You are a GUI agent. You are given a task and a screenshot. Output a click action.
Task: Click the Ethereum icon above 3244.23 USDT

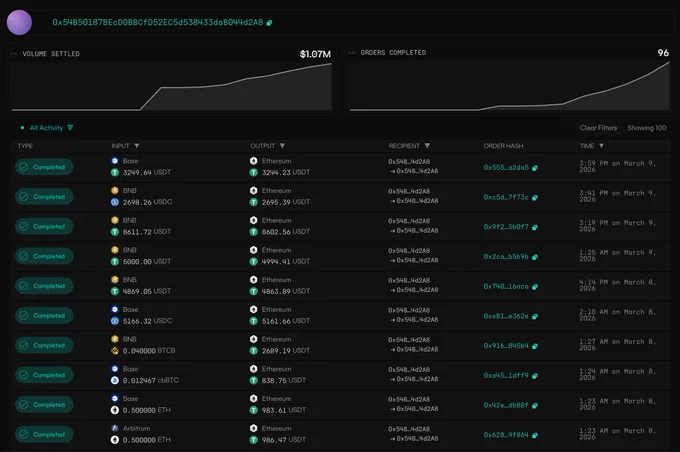click(254, 161)
